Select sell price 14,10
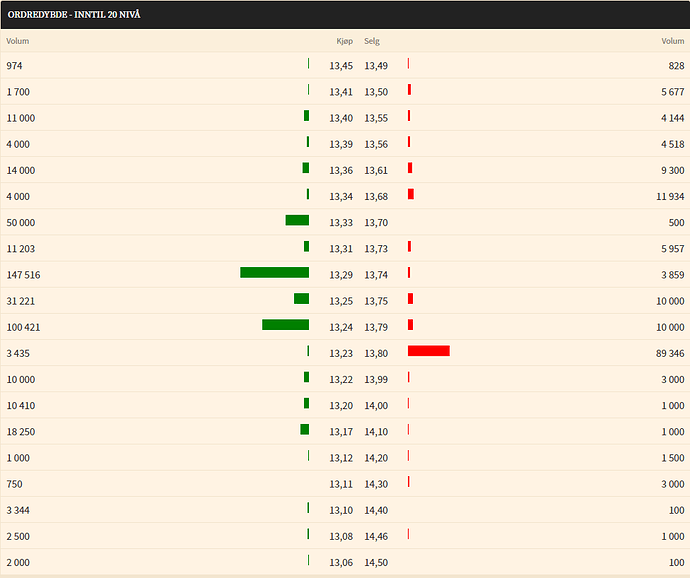Screen dimensions: 690x578 [x=376, y=432]
